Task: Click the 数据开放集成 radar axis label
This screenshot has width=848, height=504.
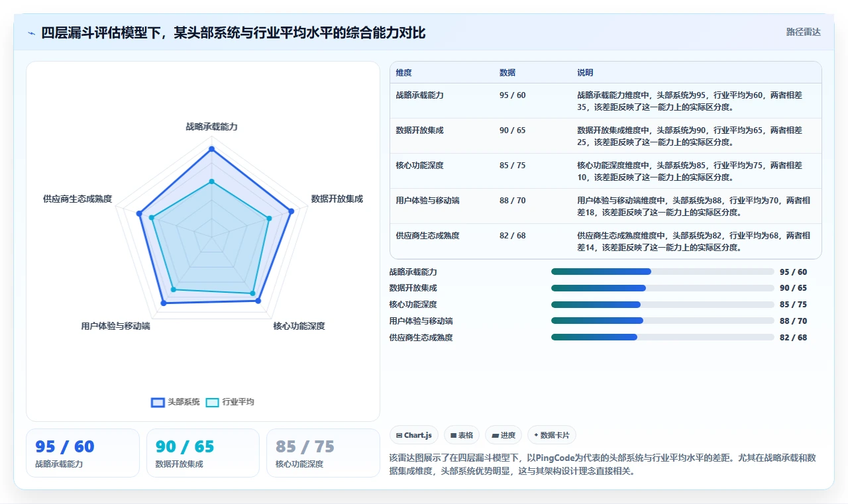Action: (x=337, y=199)
